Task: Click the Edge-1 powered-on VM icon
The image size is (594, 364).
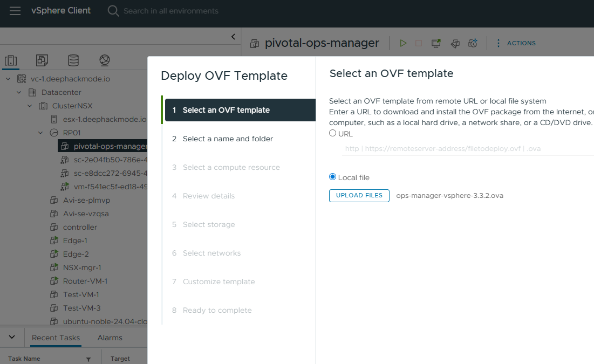Action: 54,241
